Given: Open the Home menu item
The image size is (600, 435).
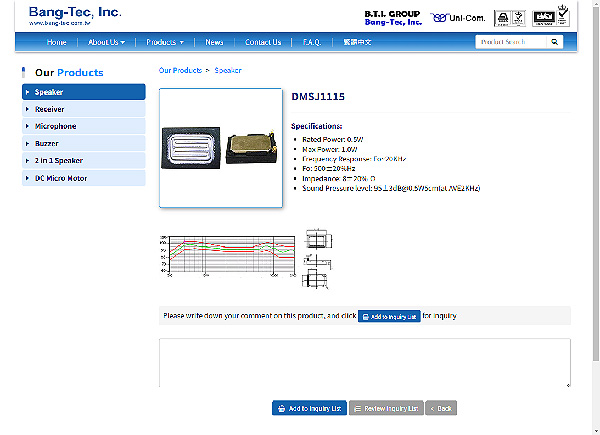Looking at the screenshot, I should pos(57,42).
